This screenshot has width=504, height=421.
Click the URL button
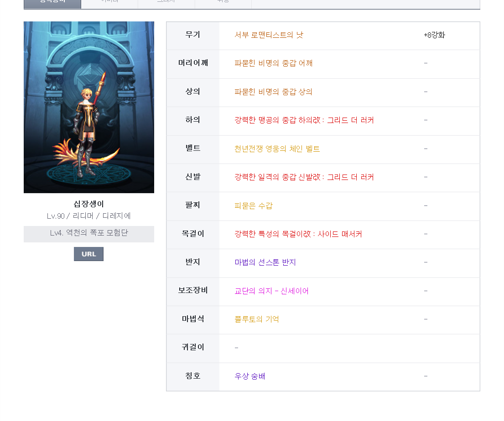(x=89, y=254)
